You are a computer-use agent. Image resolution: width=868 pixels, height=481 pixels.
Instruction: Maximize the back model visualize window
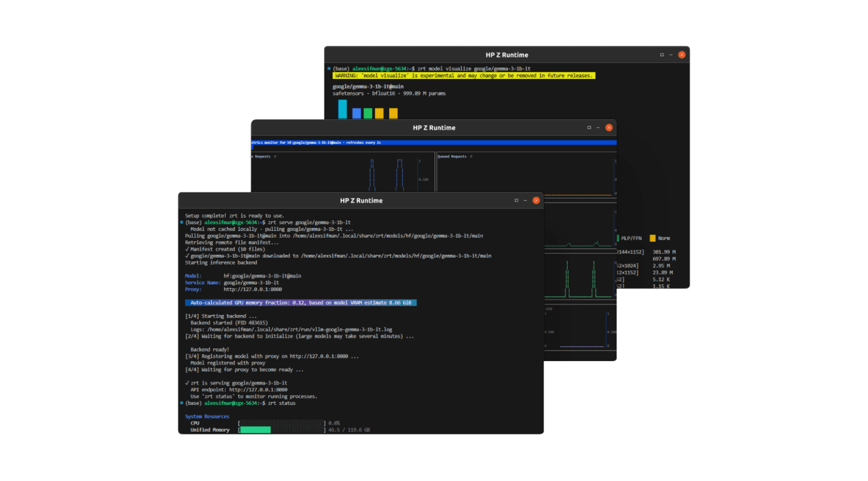[662, 55]
